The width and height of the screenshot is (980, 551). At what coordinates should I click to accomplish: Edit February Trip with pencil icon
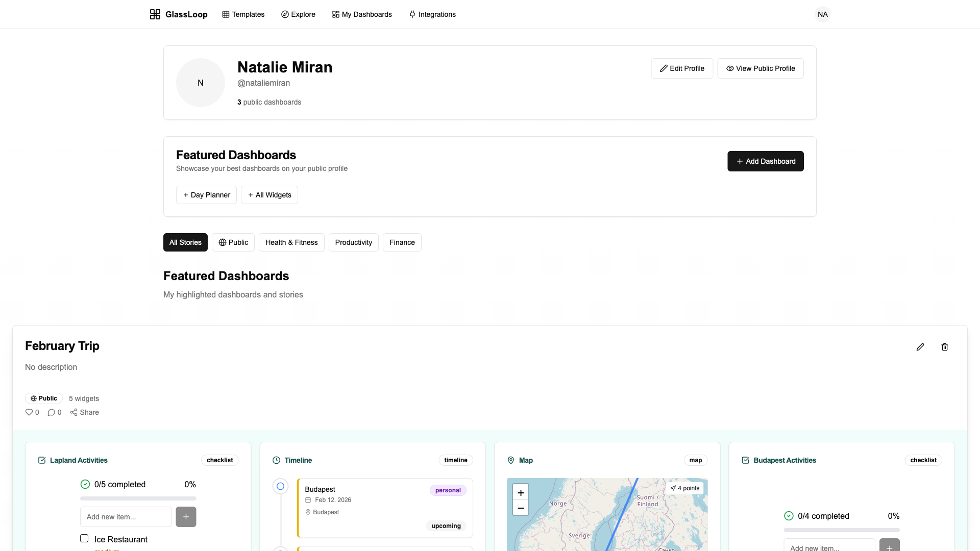tap(920, 347)
